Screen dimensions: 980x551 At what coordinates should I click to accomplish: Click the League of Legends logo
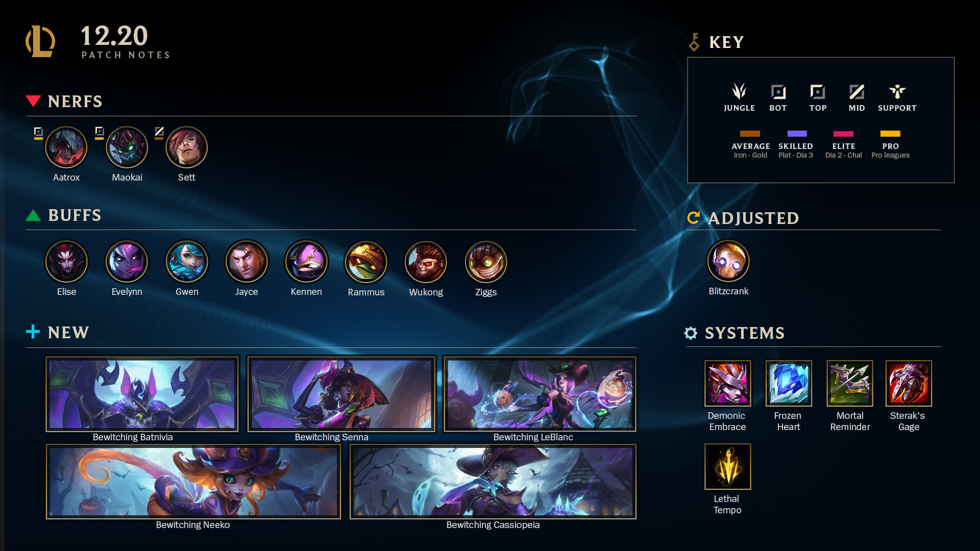(40, 41)
